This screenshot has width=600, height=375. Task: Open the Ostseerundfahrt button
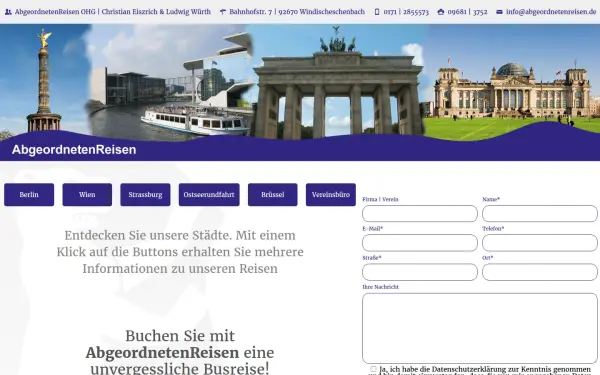[x=209, y=194]
